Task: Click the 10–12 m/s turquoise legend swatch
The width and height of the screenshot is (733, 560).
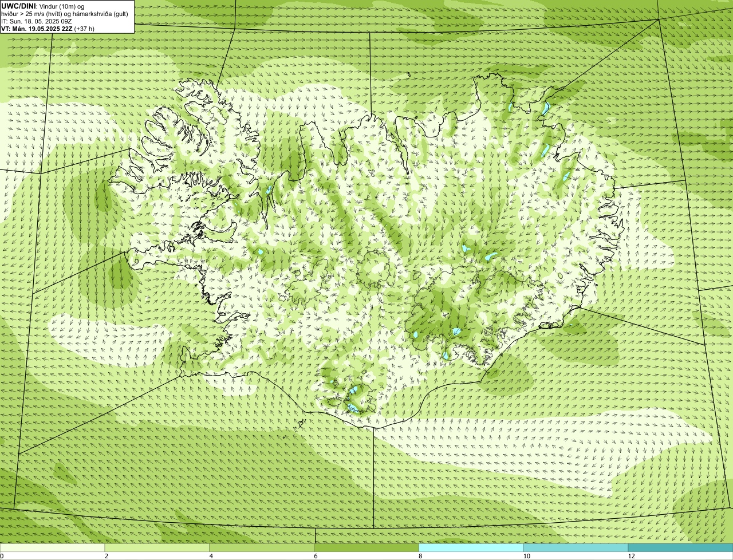Action: click(576, 548)
